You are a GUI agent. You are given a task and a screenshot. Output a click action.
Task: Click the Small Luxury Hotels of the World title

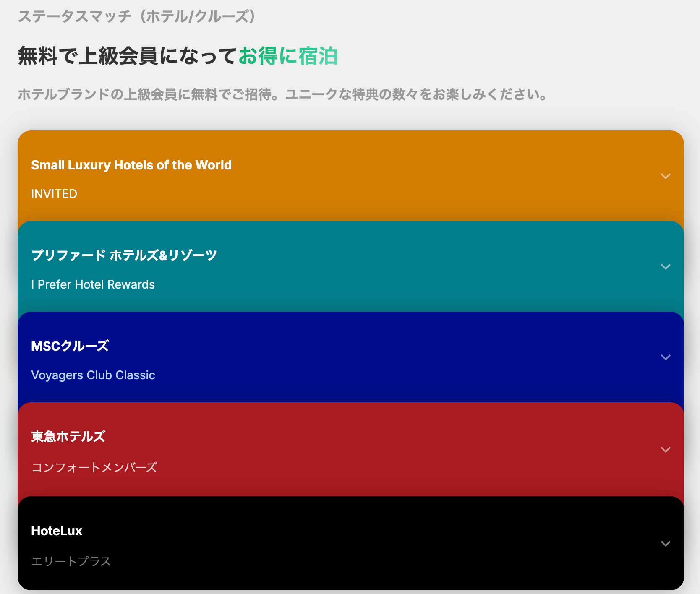131,165
